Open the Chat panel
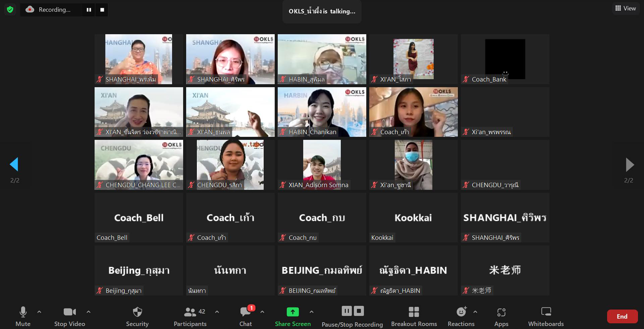Image resolution: width=644 pixels, height=329 pixels. coord(246,316)
